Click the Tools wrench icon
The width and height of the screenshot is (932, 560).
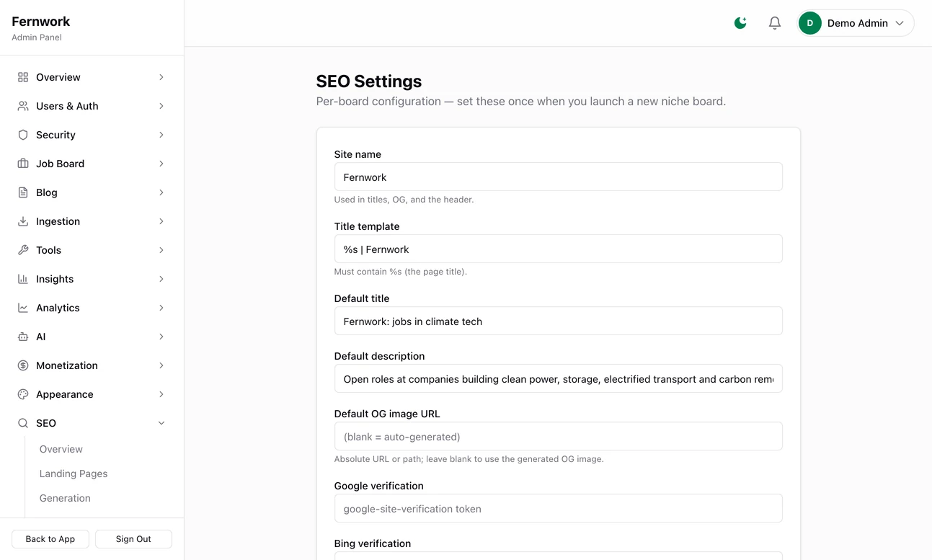(23, 250)
